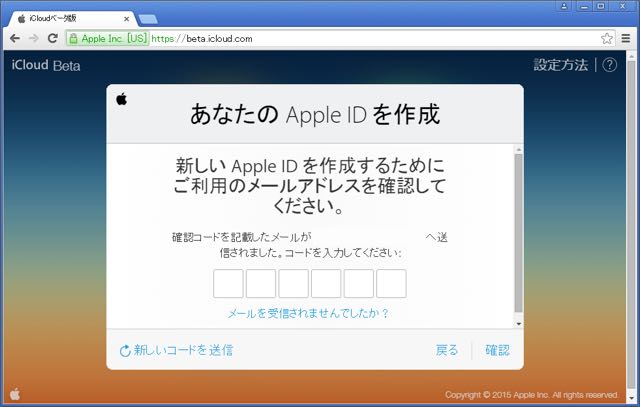Click the 確認 button
Screen dimensions: 640x407
[498, 350]
